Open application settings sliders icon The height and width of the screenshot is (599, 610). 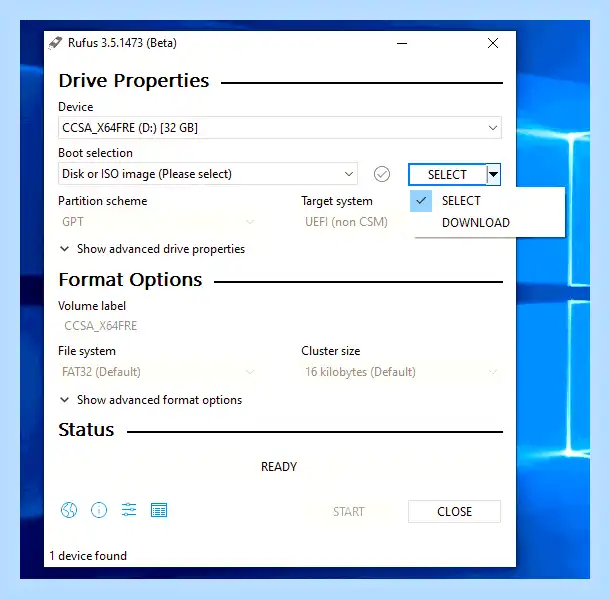point(129,510)
